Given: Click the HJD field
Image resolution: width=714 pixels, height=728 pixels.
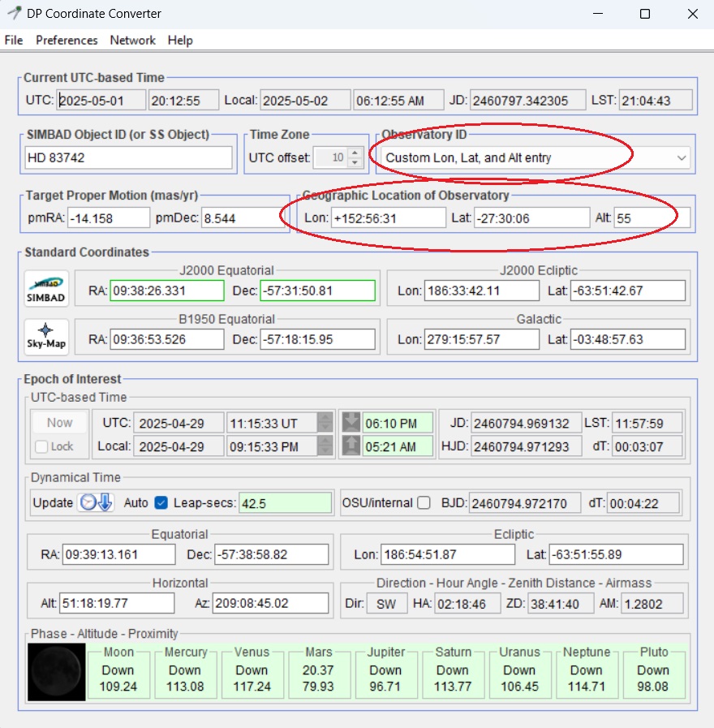Looking at the screenshot, I should (526, 446).
